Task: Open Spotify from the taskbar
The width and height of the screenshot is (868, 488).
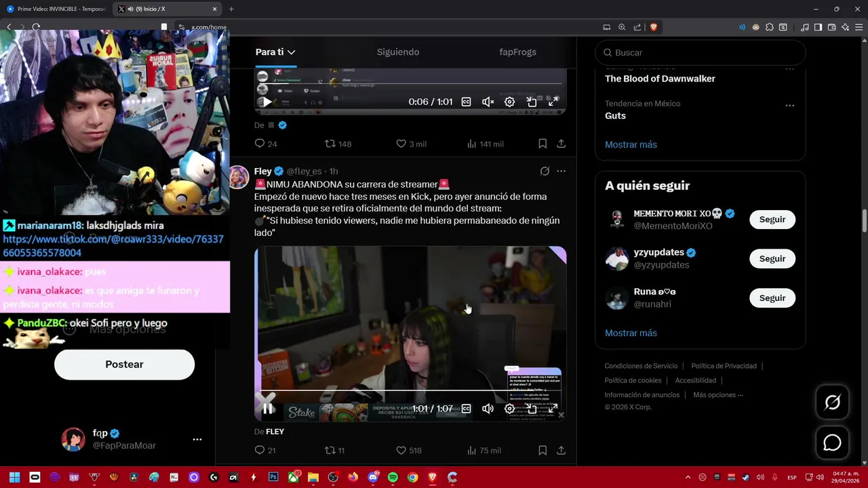Action: 393,477
